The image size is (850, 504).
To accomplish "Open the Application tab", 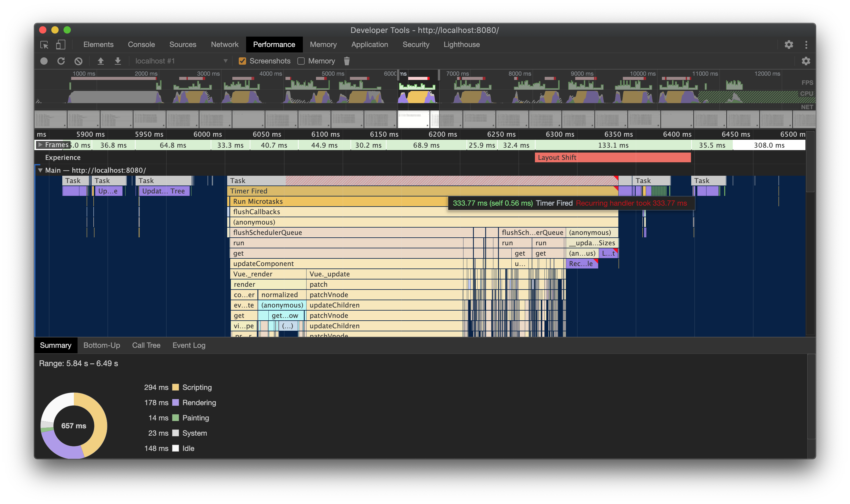I will 369,45.
